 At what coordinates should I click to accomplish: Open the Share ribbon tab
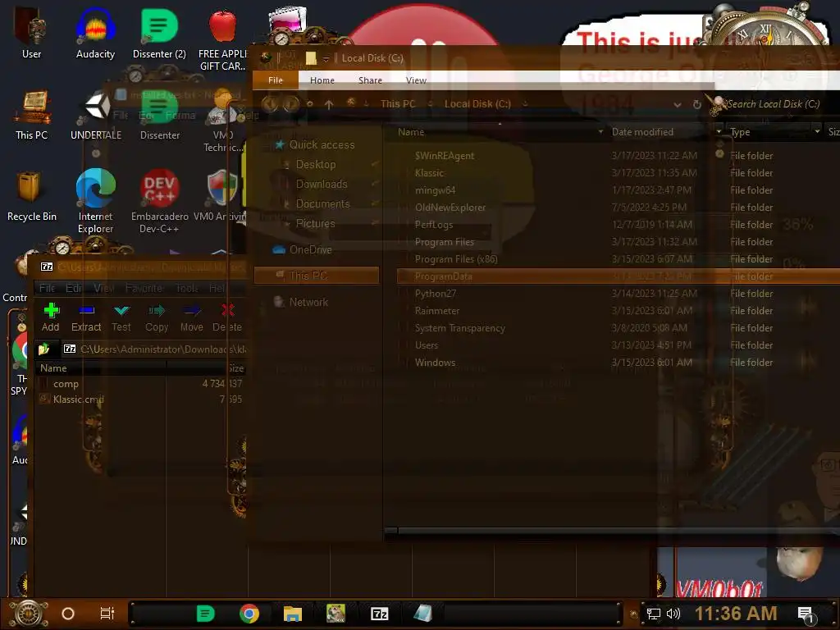370,80
